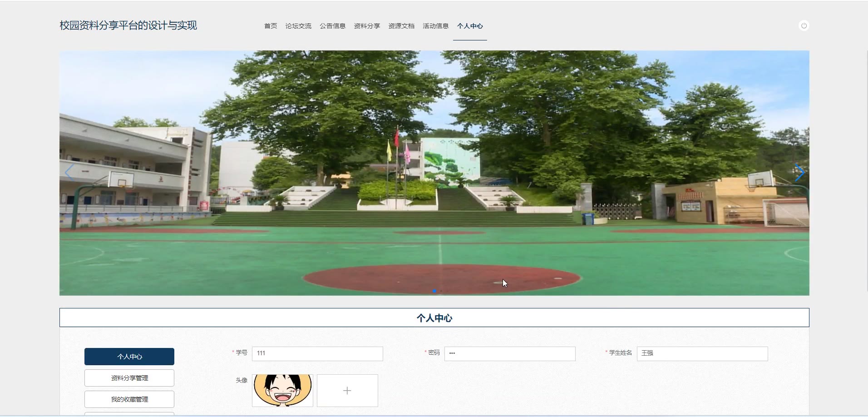Click the 个人中心 section heading
This screenshot has width=868, height=417.
tap(434, 318)
